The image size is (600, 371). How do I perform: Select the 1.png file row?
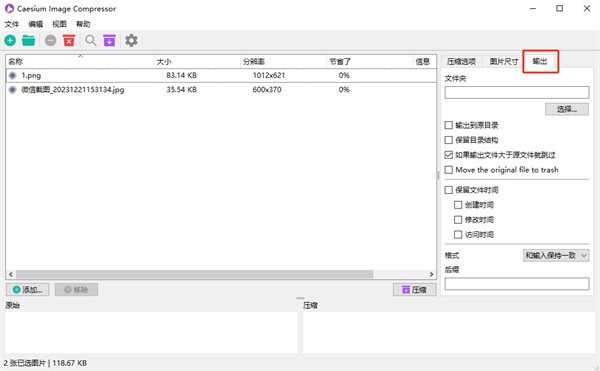coord(221,75)
